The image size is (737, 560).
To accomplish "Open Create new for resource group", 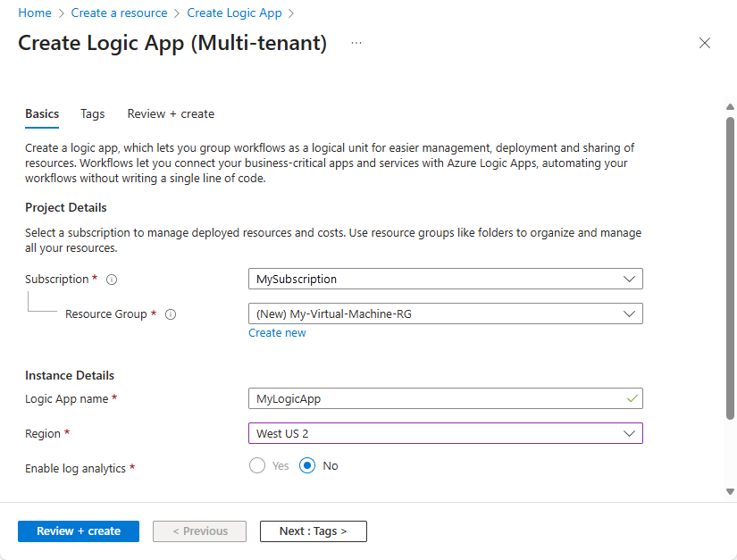I will click(277, 332).
